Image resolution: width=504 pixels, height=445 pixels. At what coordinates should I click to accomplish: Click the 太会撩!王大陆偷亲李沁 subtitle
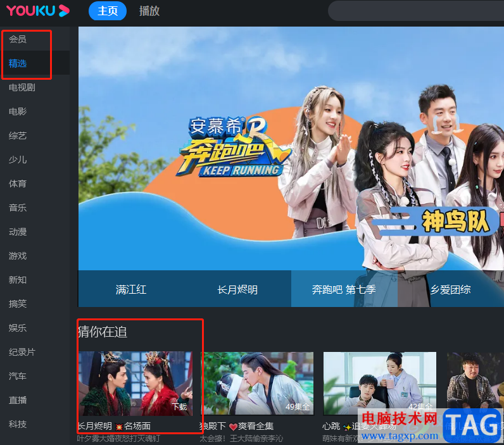click(241, 438)
